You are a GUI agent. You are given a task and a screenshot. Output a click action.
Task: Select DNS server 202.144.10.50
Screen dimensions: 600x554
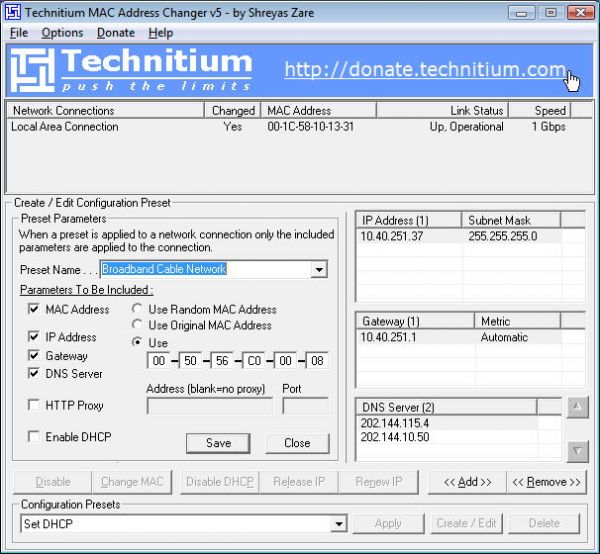[395, 437]
